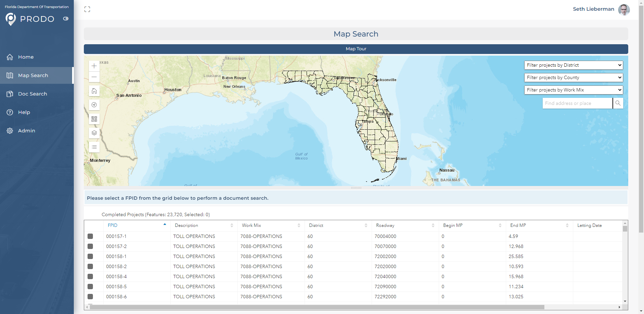Open the map layers list
This screenshot has width=644, height=314.
(x=94, y=133)
